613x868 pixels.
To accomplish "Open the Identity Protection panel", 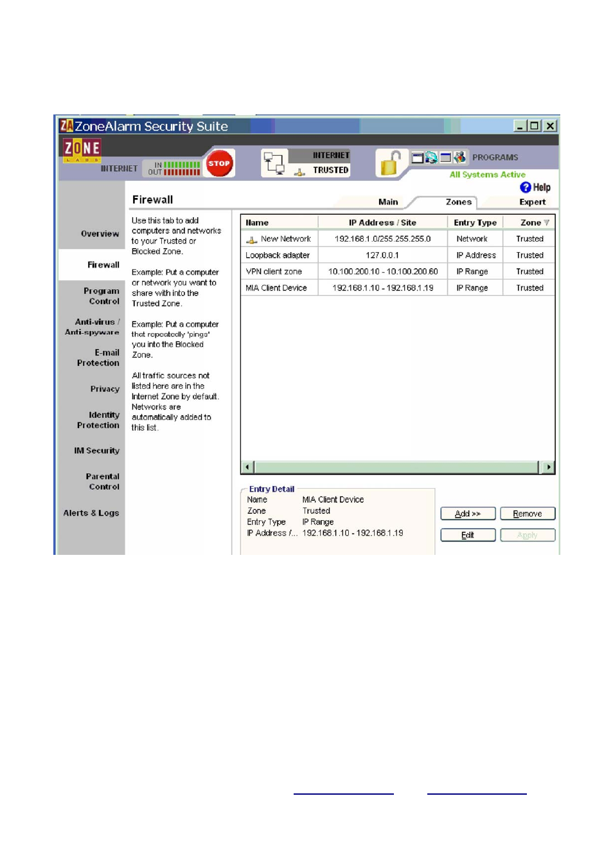I will click(98, 420).
